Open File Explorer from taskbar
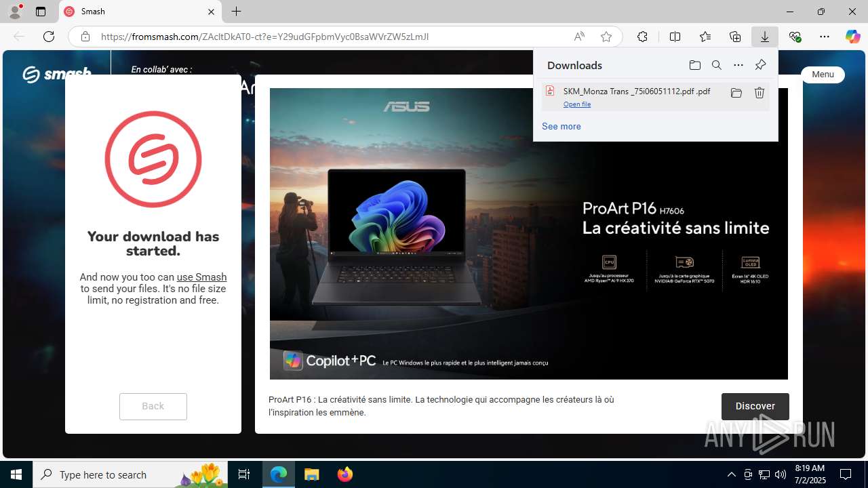Screen dimensions: 868x488 [311, 474]
